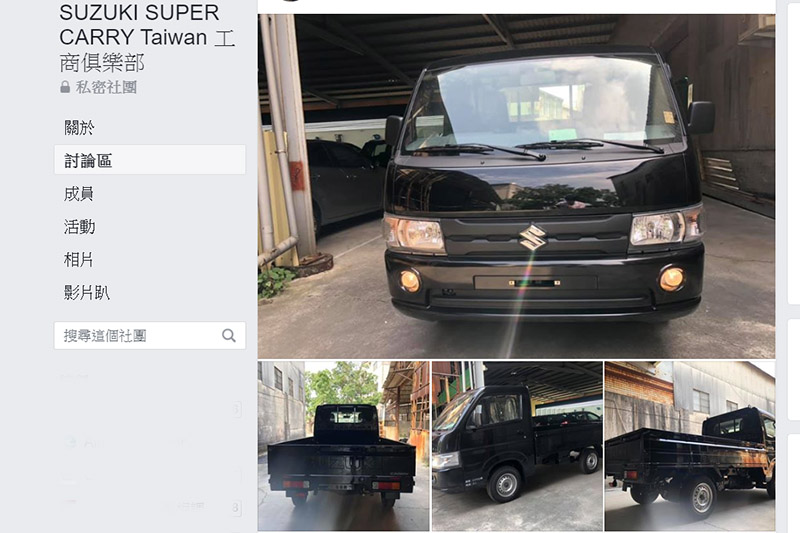Click the parked car in photo background
800x533 pixels.
[x=344, y=183]
